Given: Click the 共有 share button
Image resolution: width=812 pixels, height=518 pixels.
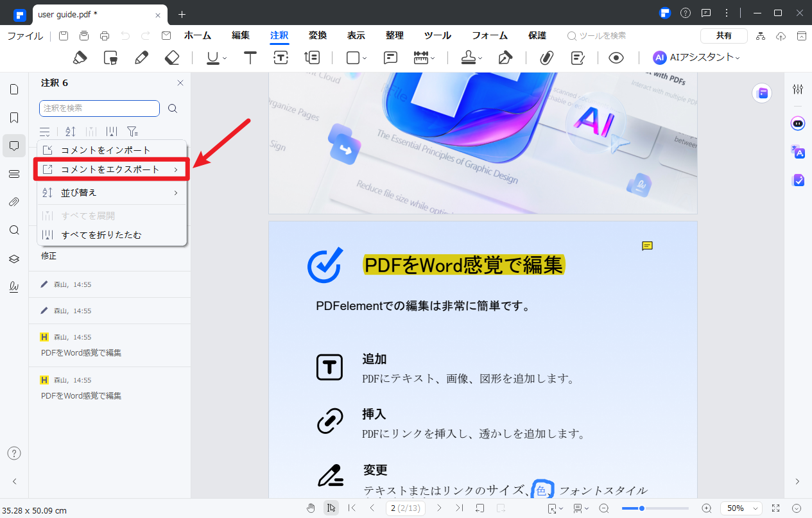Looking at the screenshot, I should 723,36.
